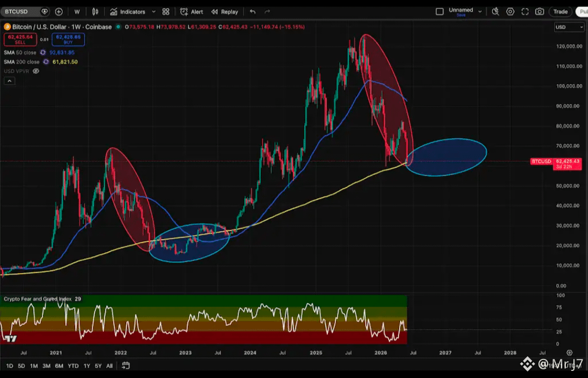Create a new Alert
Screen dimensions: 588x378
192,11
